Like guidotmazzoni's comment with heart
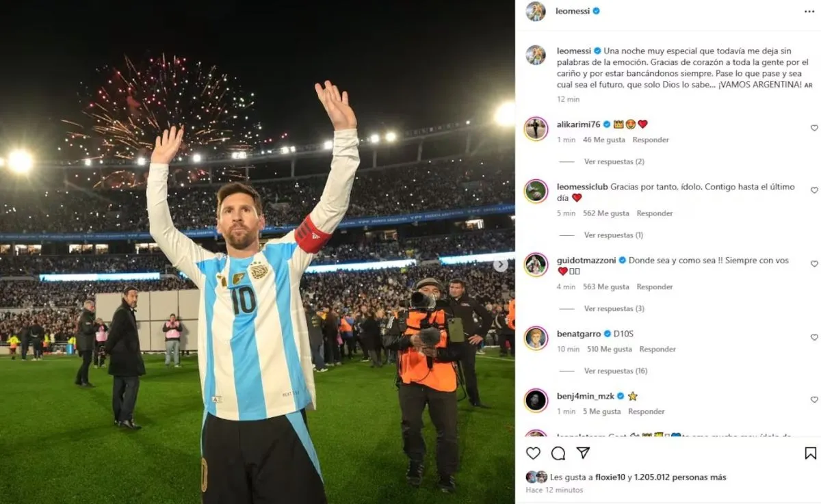This screenshot has height=504, width=821. tap(814, 263)
